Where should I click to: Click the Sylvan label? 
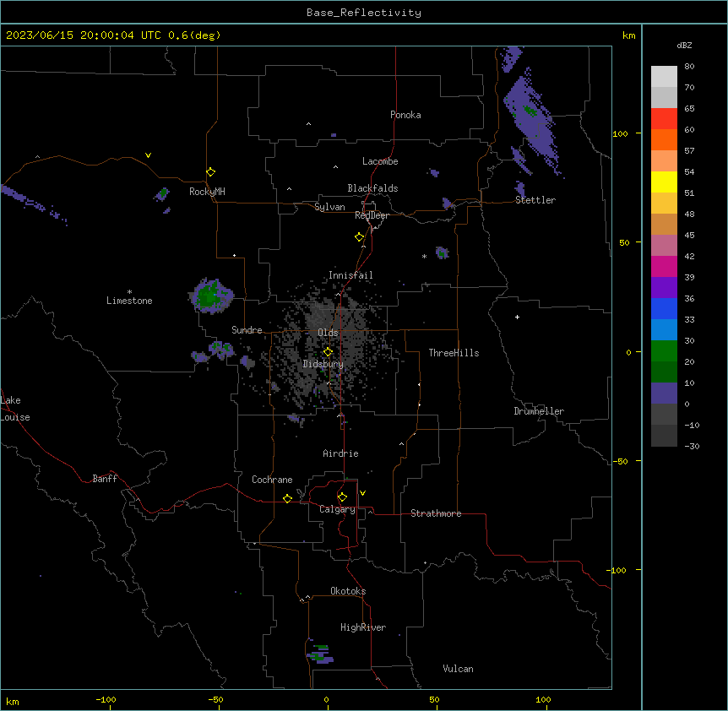tap(329, 207)
